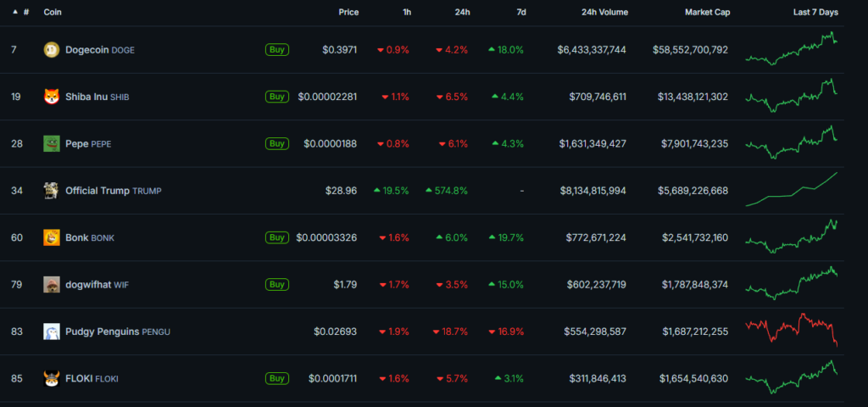The image size is (868, 407).
Task: Open the Pudgy Penguins coin name link
Action: [102, 332]
